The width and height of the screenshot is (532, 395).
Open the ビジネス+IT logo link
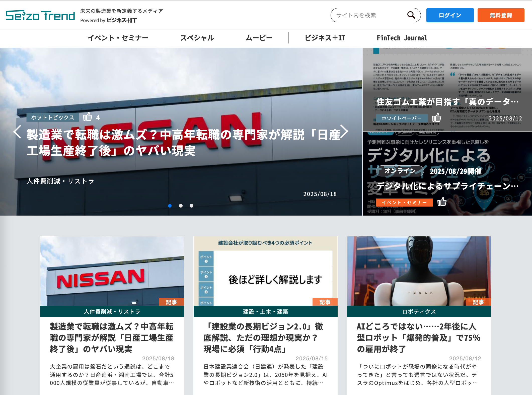(122, 20)
